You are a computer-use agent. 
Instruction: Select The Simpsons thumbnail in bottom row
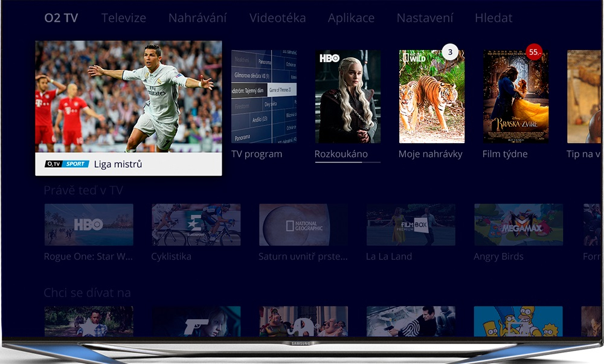tap(518, 321)
